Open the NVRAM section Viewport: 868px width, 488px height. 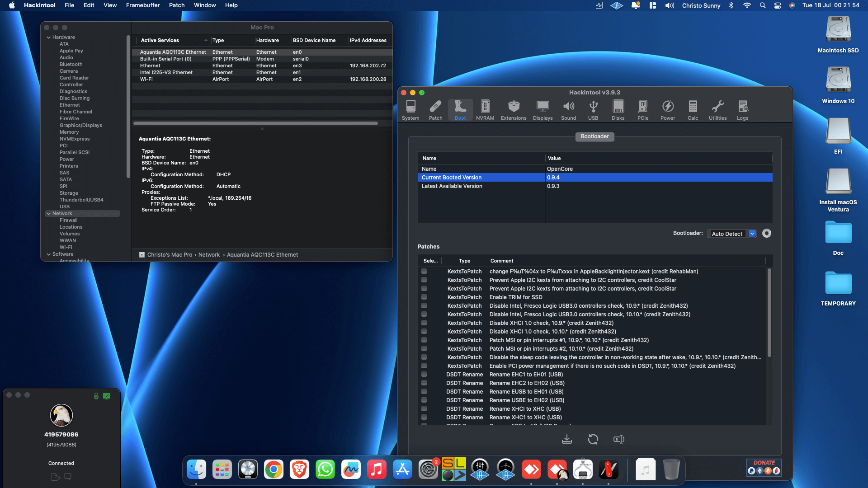click(485, 110)
